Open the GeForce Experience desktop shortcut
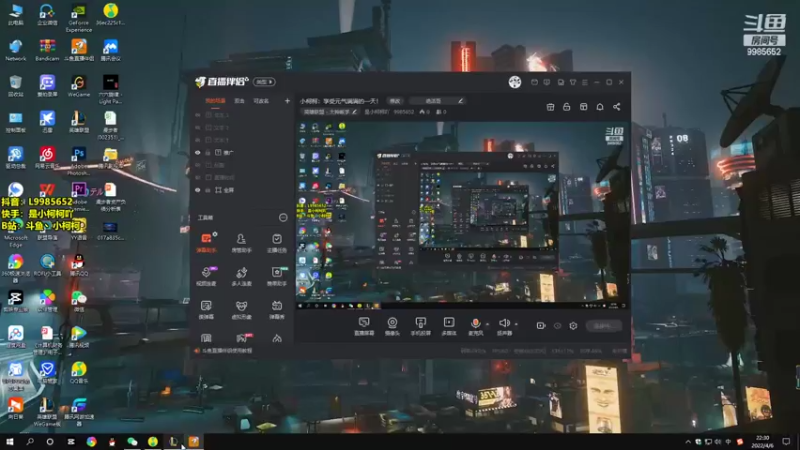This screenshot has width=800, height=450. (79, 18)
